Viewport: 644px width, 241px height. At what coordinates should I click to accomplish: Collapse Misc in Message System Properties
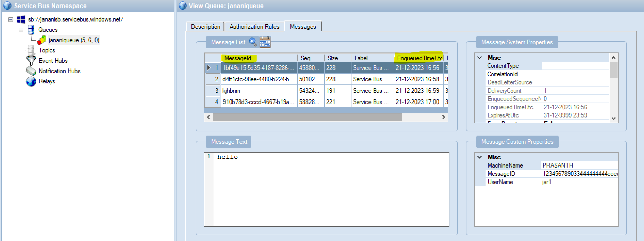[x=480, y=58]
